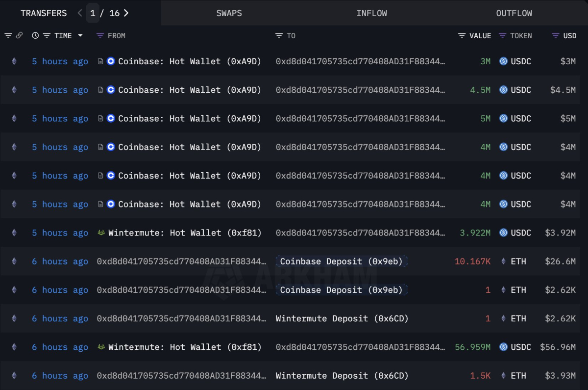Screen dimensions: 588x390
Task: Click the page number 1 field
Action: 93,13
